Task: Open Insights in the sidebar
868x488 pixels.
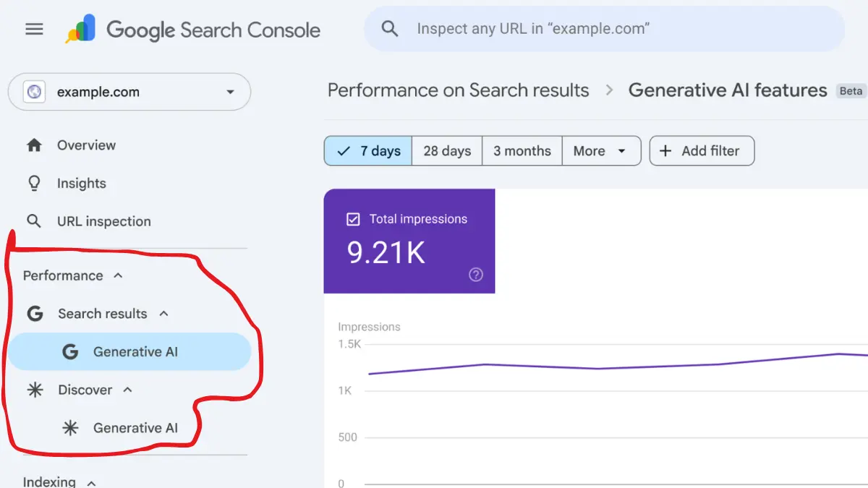Action: pyautogui.click(x=82, y=184)
